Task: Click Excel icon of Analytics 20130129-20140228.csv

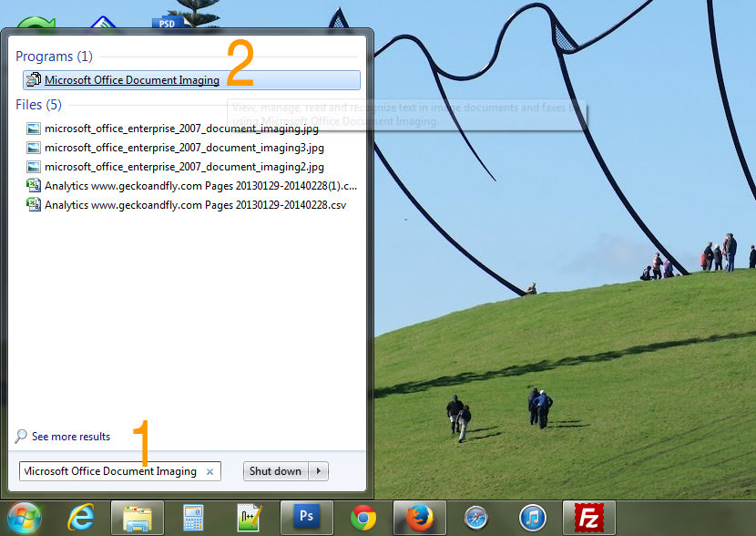Action: (34, 204)
